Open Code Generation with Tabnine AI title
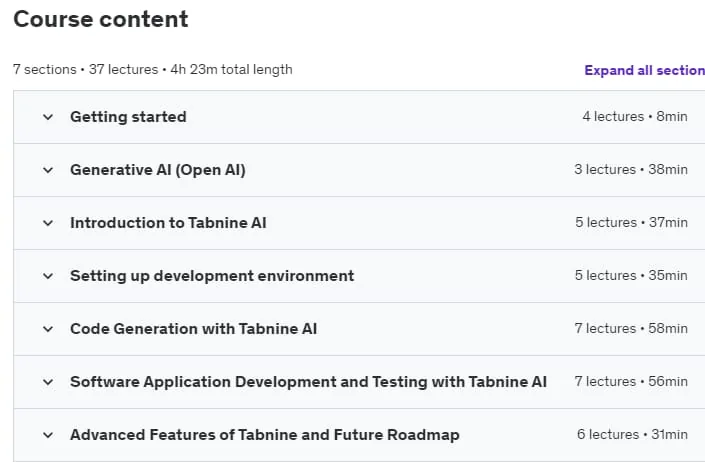The image size is (705, 462). (x=193, y=329)
